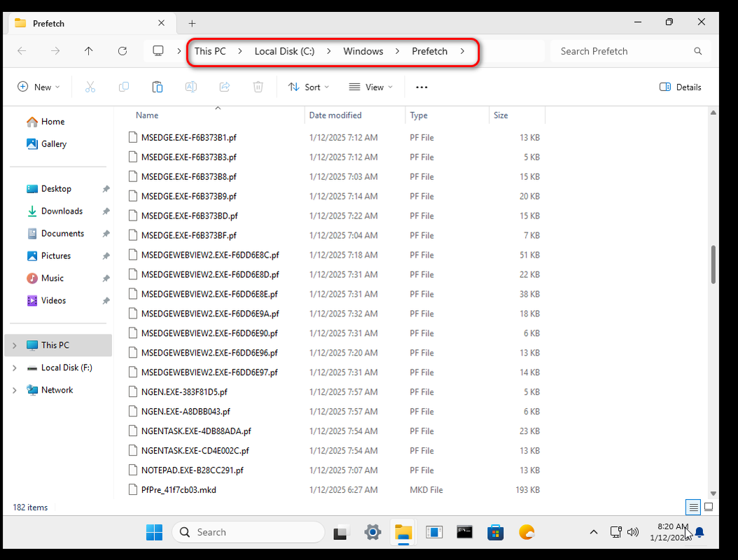Screen dimensions: 738x560
Task: Click the Forward navigation arrow
Action: tap(55, 51)
